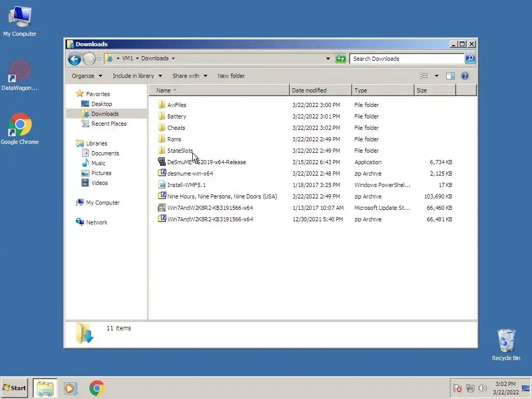
Task: Expand the address bar history dropdown
Action: coord(328,59)
